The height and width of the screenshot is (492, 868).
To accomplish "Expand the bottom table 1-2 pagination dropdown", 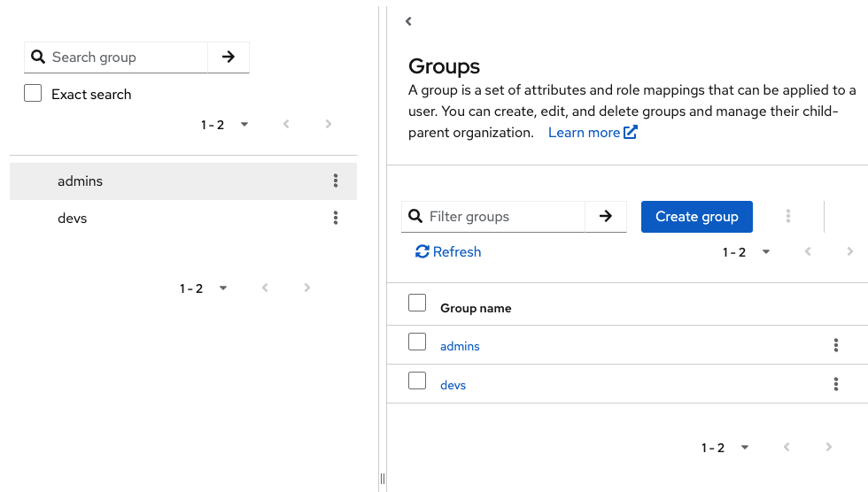I will click(x=725, y=448).
